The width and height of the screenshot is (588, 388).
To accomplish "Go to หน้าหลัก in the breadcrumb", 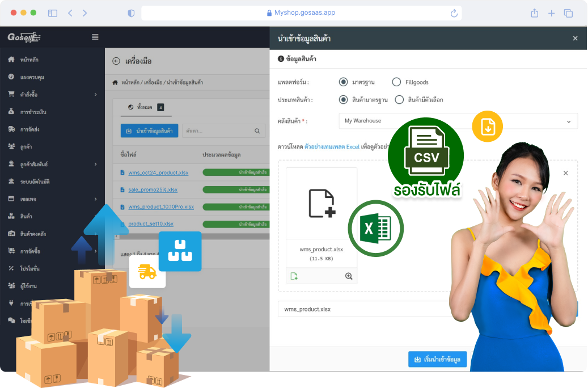I will [130, 83].
